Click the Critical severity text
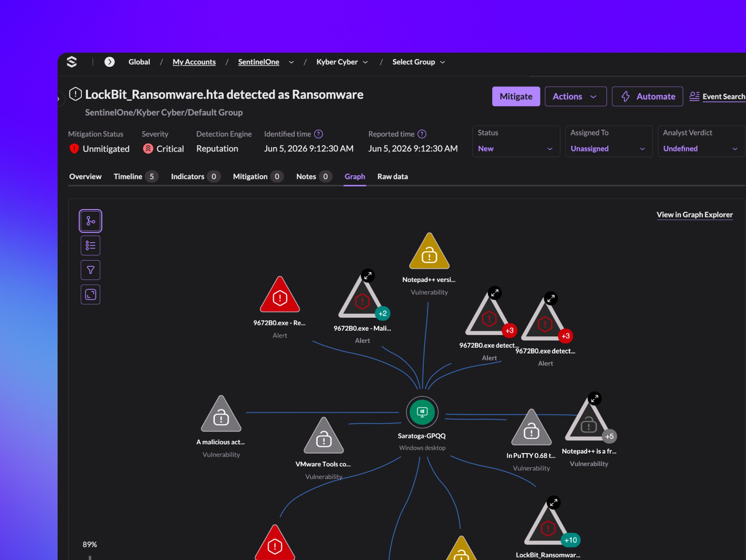746x560 pixels. [170, 149]
